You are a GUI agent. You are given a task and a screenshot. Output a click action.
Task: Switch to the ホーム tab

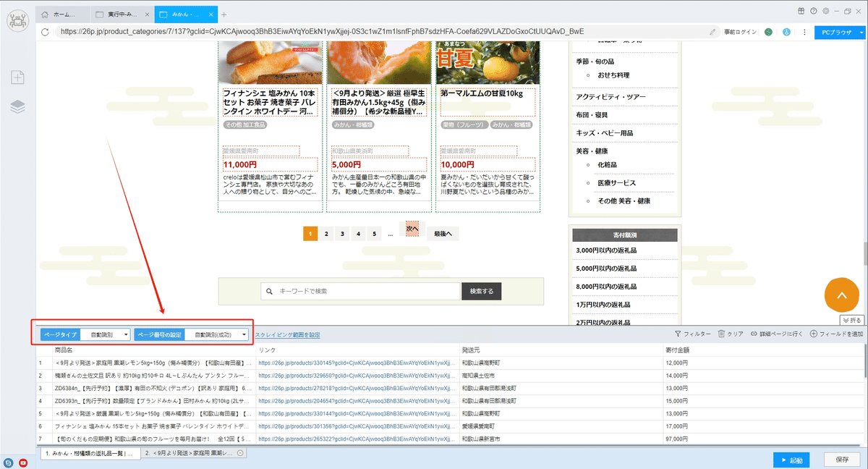point(63,14)
